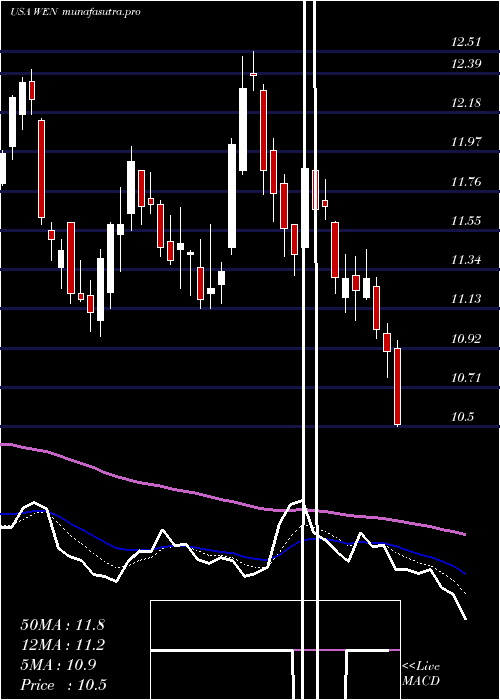The width and height of the screenshot is (500, 700).
Task: Click the 11.76 price level label
Action: [x=466, y=182]
